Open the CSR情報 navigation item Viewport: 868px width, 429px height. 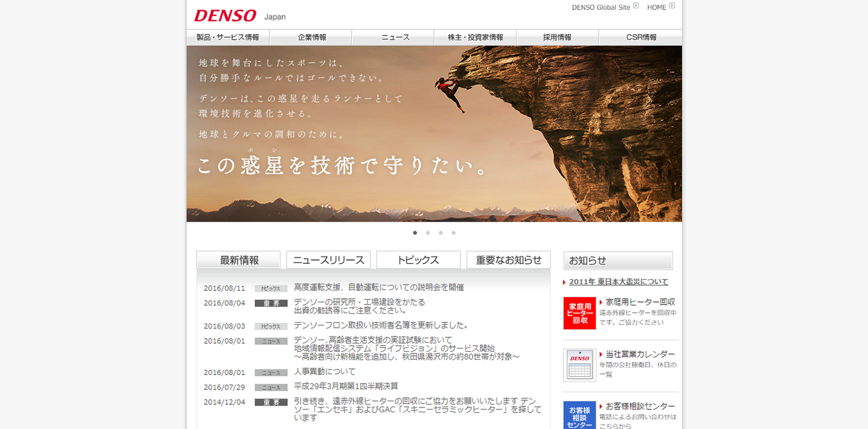click(x=641, y=37)
